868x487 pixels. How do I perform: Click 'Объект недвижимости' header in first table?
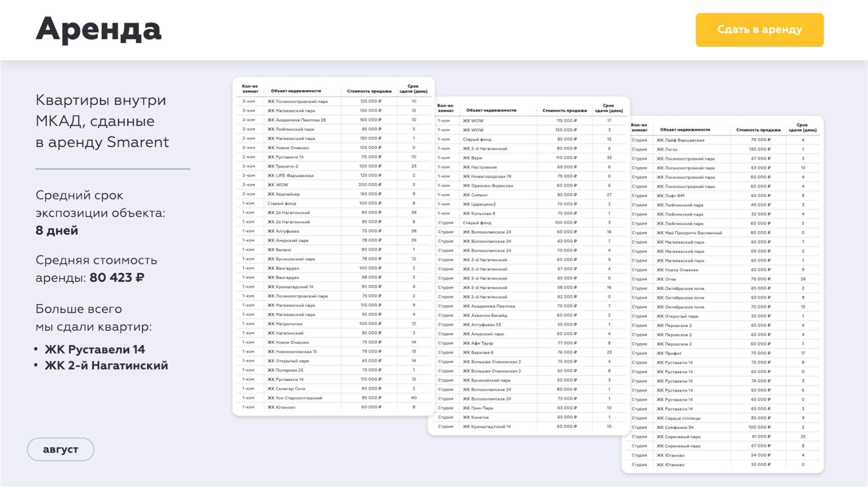pyautogui.click(x=296, y=91)
